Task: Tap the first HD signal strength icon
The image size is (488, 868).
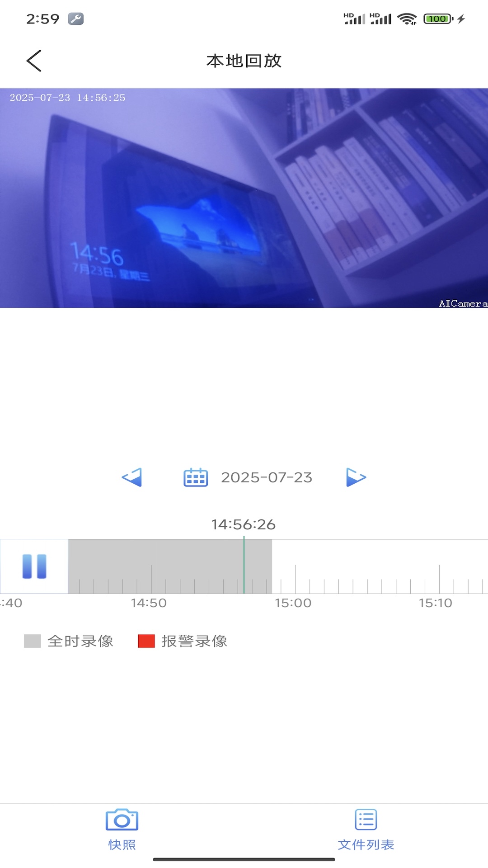Action: pyautogui.click(x=354, y=19)
